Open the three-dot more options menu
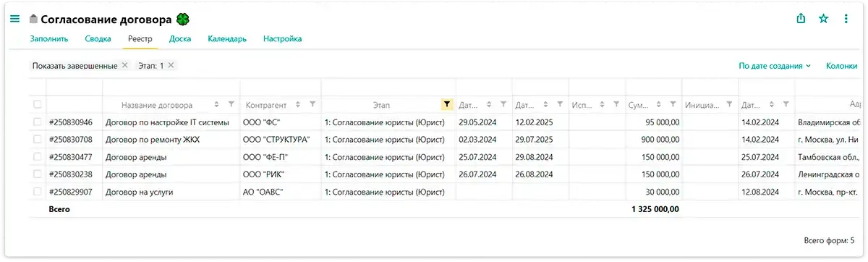 point(846,19)
